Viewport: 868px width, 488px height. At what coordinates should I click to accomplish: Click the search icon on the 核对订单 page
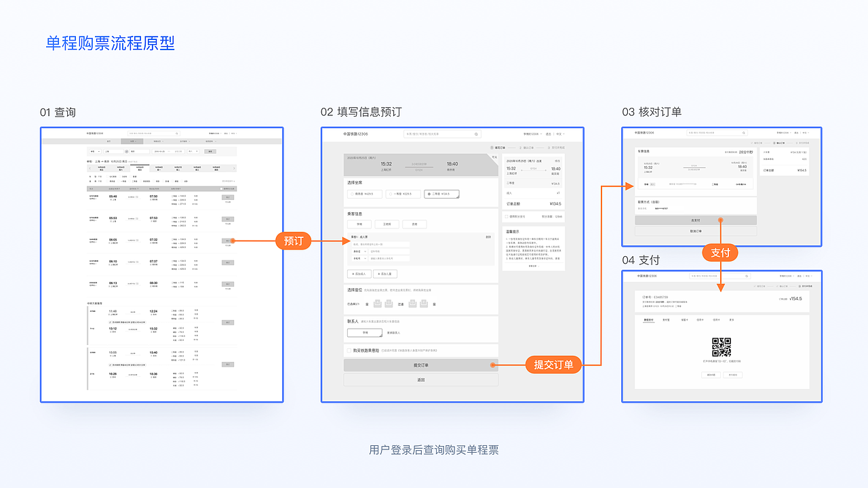[x=742, y=132]
